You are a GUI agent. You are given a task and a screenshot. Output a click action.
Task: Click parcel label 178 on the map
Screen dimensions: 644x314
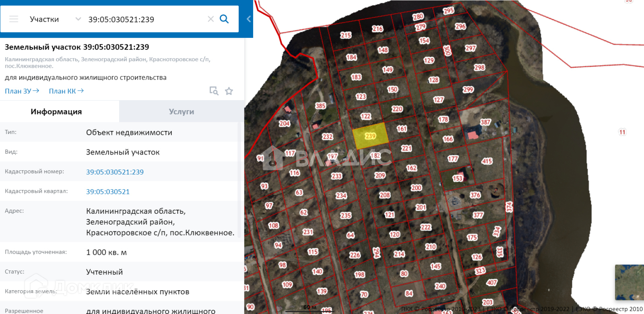click(x=443, y=119)
